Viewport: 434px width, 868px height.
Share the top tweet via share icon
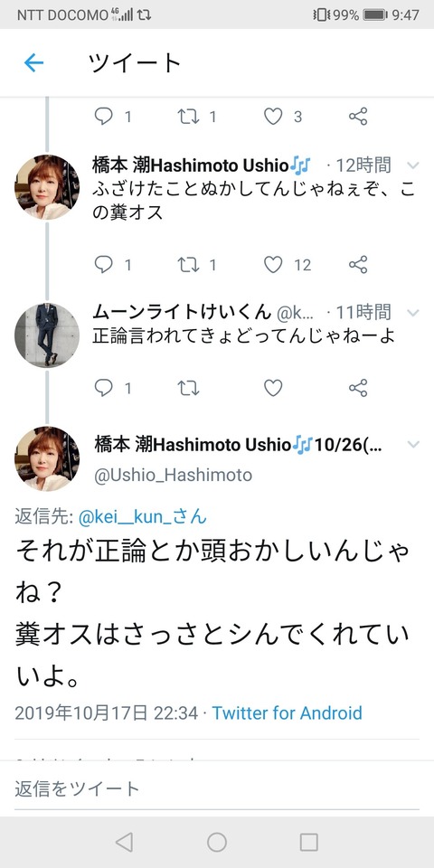coord(358,117)
